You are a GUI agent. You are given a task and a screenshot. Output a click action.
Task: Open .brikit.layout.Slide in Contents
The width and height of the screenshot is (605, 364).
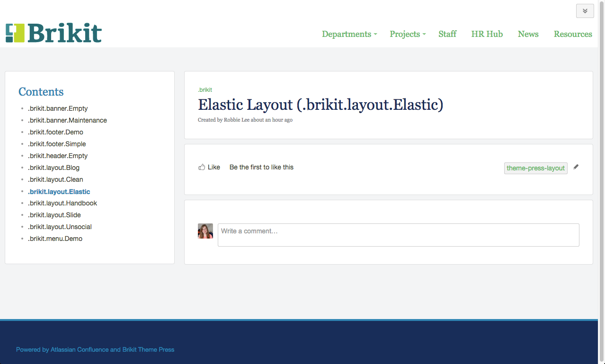tap(54, 215)
